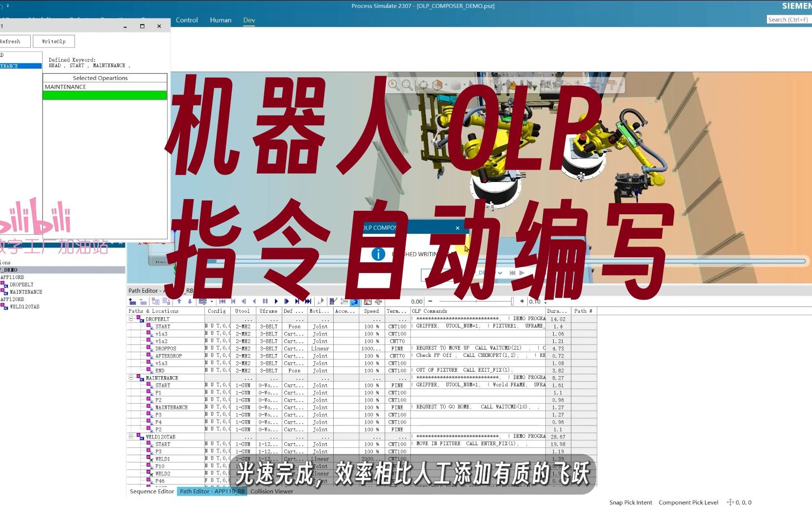The width and height of the screenshot is (812, 508).
Task: Click the OLP Commands column header
Action: coord(478,311)
